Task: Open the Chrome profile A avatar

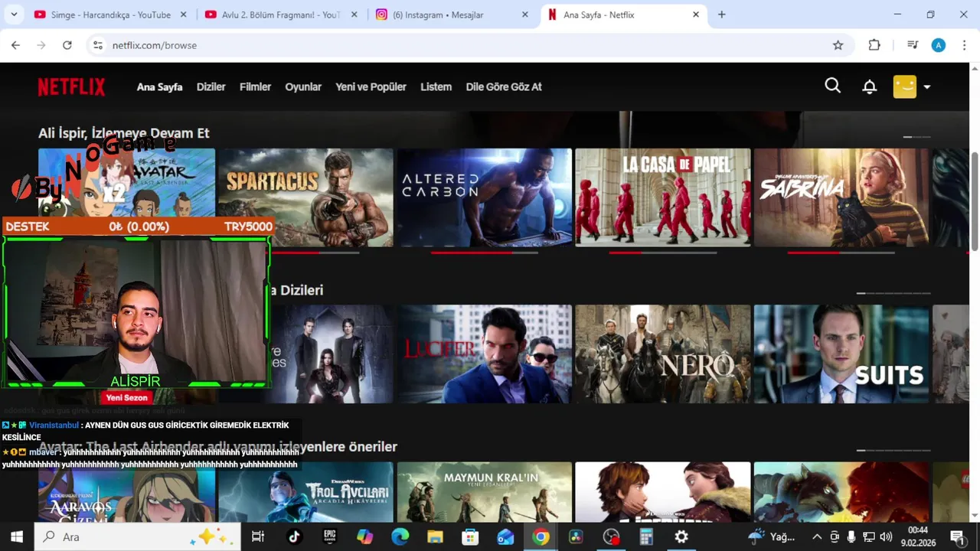Action: pos(939,45)
